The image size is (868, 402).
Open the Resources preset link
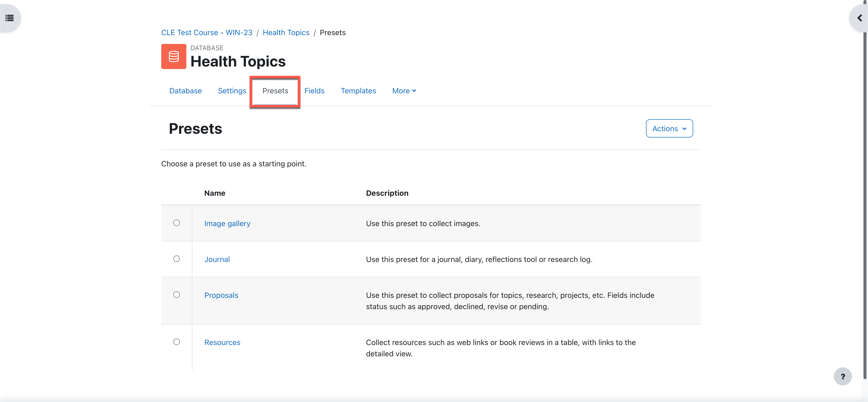[x=222, y=343]
